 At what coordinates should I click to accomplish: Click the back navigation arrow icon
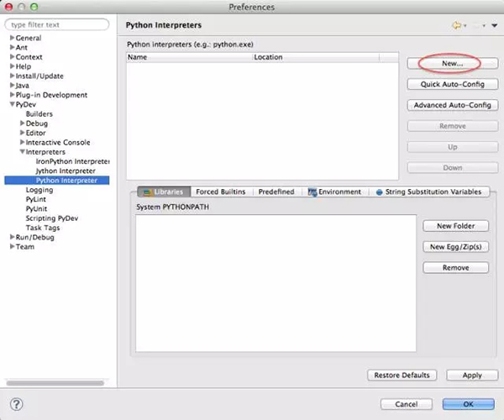click(x=456, y=26)
